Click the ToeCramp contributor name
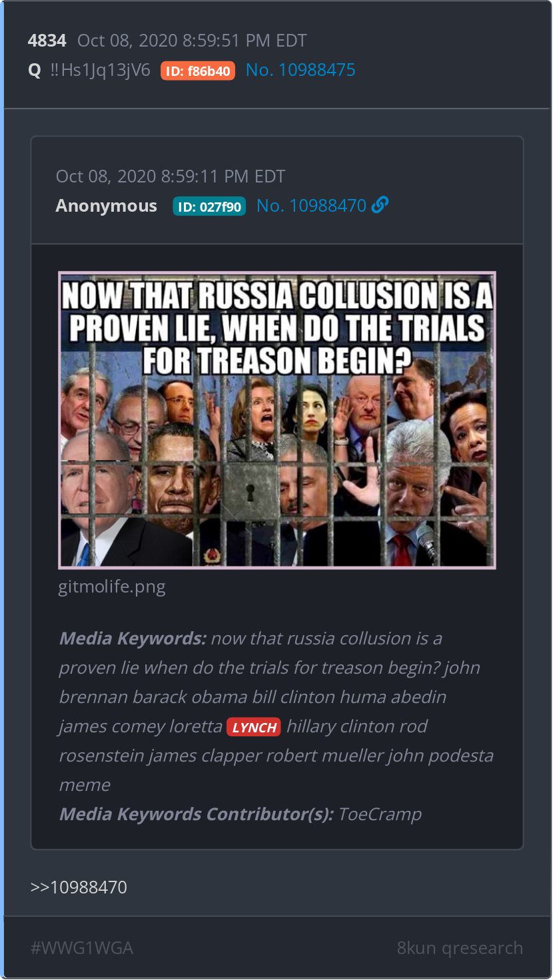This screenshot has height=980, width=553. 380,814
